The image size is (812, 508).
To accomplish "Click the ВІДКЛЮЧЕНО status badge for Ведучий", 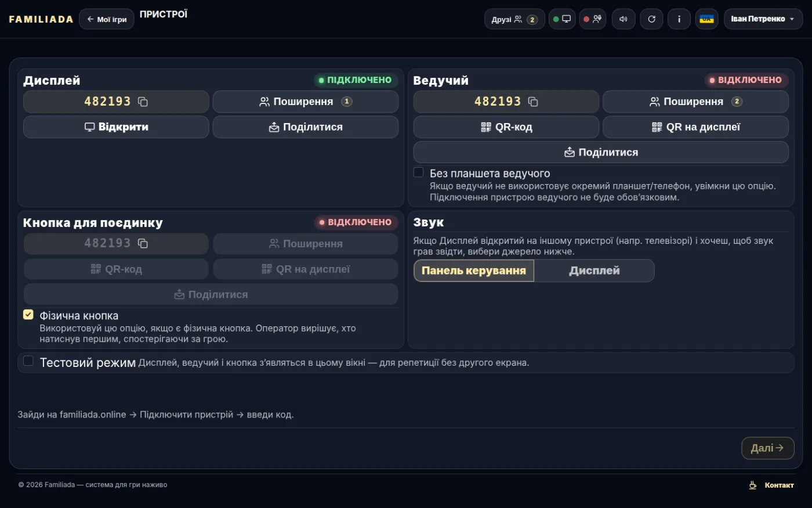I will point(746,80).
